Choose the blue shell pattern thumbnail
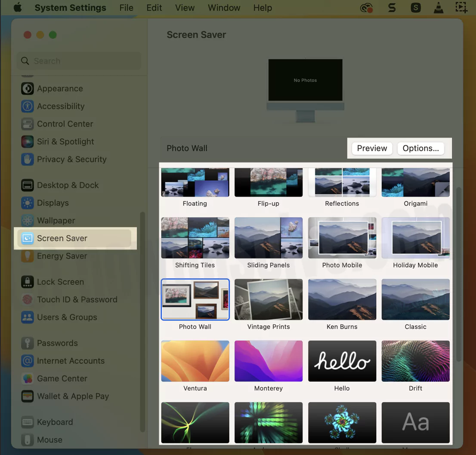The height and width of the screenshot is (455, 476). pos(342,423)
